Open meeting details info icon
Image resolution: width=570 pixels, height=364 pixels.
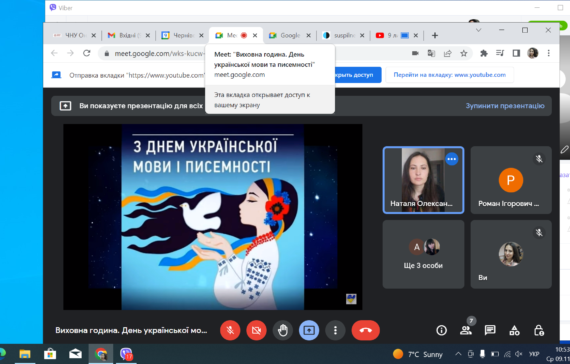(x=441, y=330)
